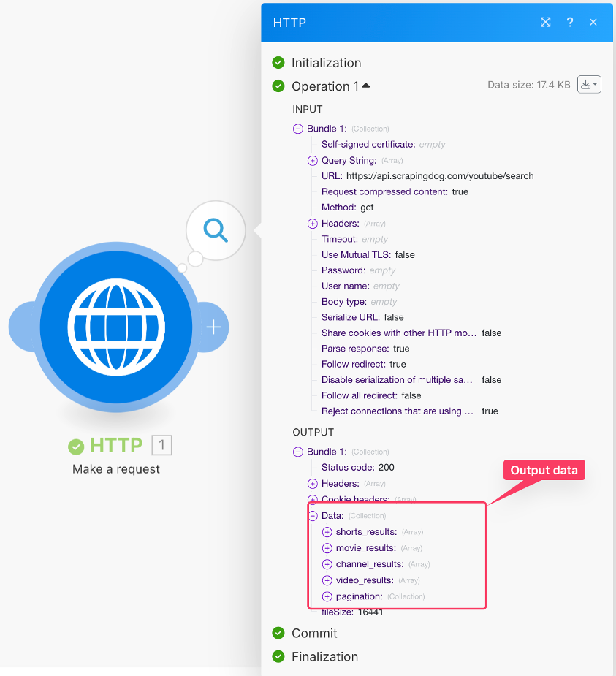Expand the shorts_results array
The image size is (616, 676).
coord(327,532)
